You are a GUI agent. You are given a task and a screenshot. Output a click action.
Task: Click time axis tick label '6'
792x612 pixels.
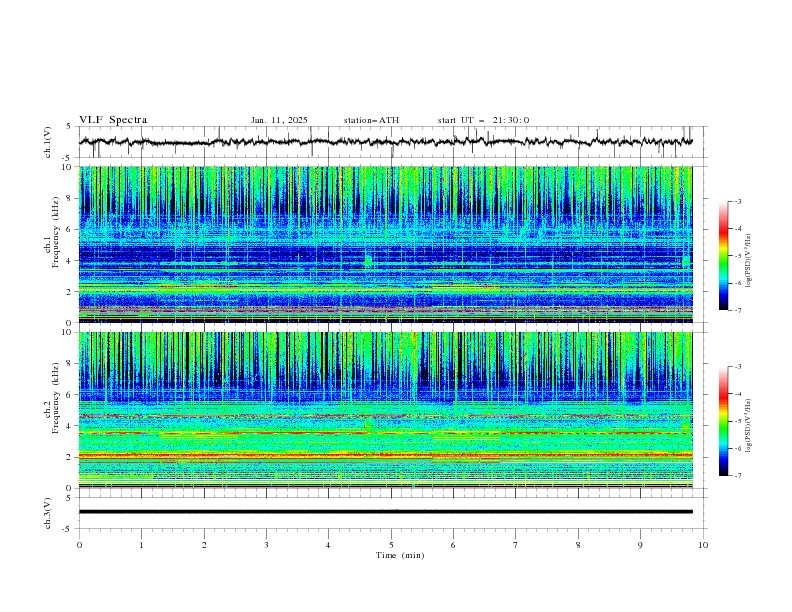tap(453, 545)
